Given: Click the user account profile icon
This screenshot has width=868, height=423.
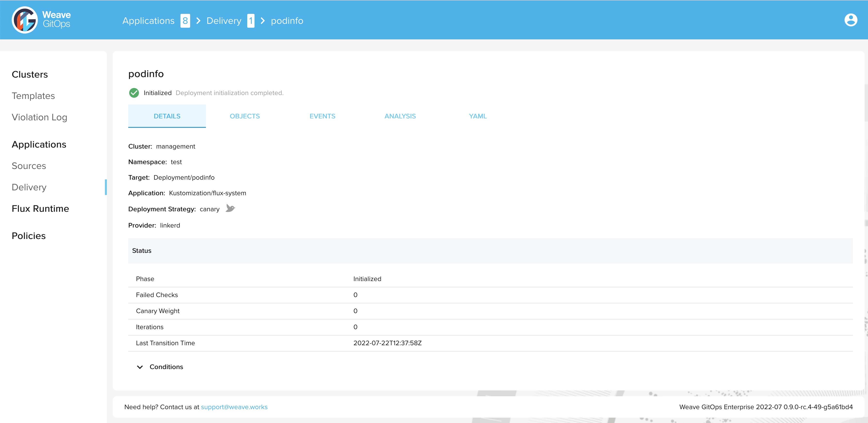Looking at the screenshot, I should (851, 20).
